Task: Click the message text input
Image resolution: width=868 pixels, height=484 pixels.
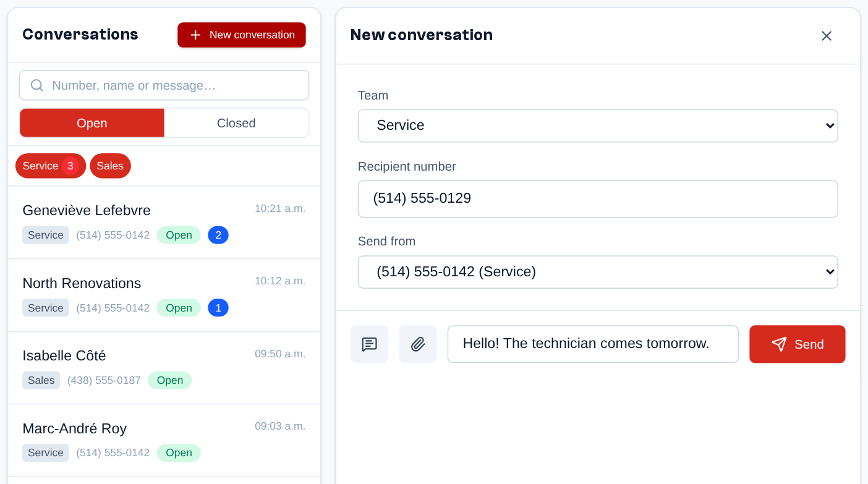Action: click(x=593, y=344)
